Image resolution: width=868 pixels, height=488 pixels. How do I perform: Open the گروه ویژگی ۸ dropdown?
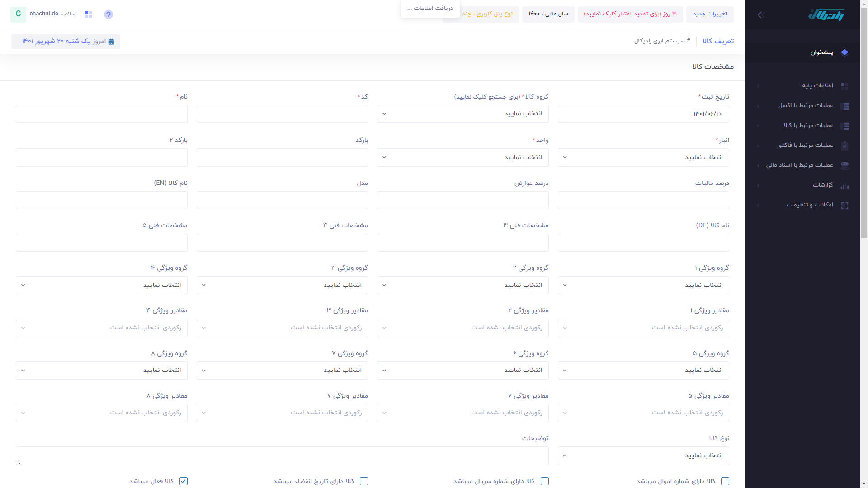(102, 370)
